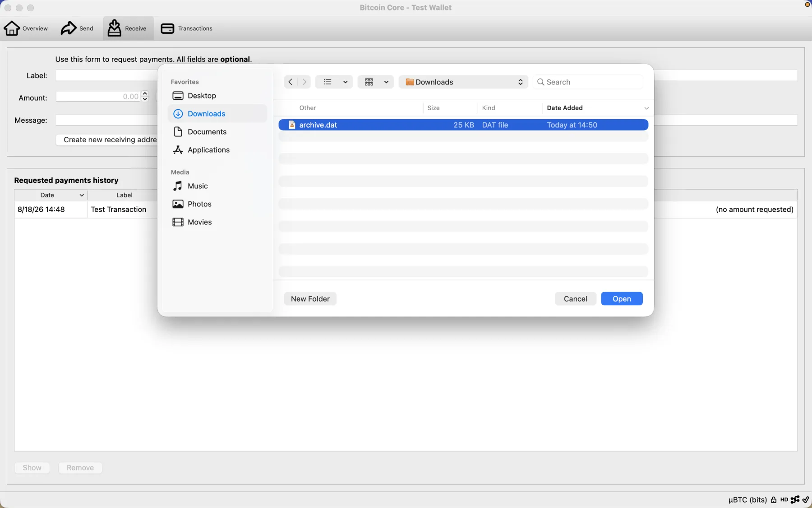
Task: Click the Applications sidebar icon
Action: (178, 150)
